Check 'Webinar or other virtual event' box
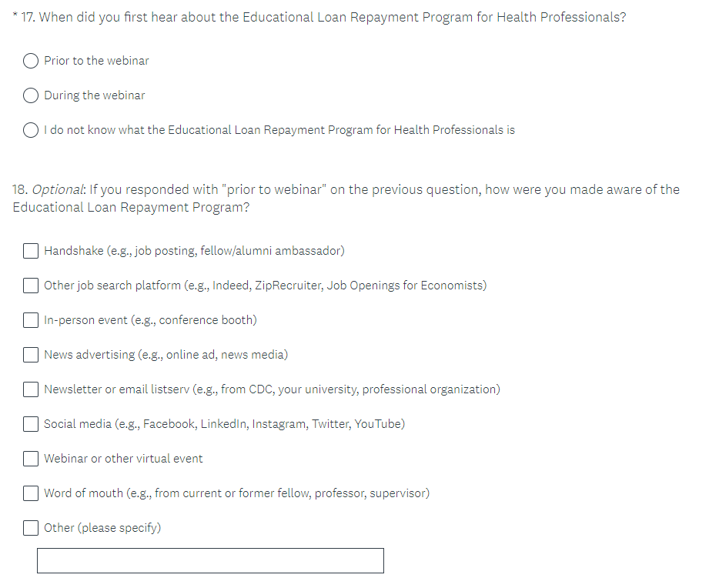Viewport: 709px width, 588px height. point(31,459)
